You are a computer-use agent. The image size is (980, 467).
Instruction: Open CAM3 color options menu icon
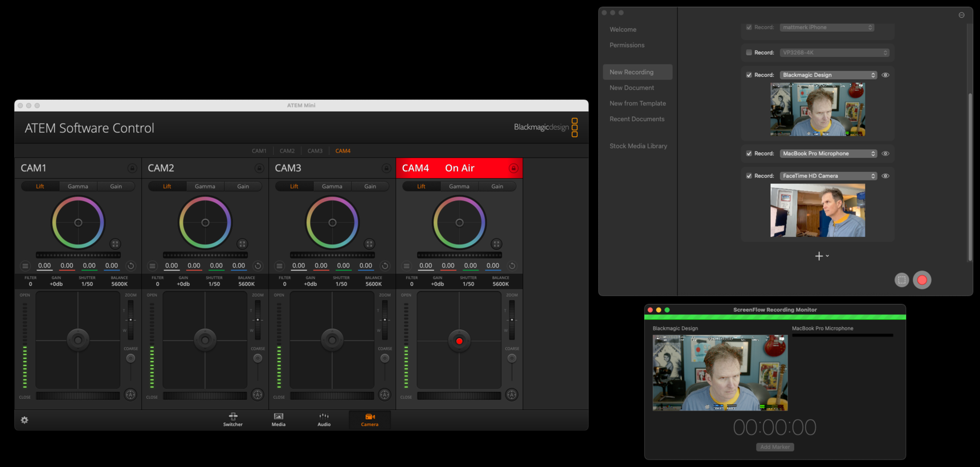point(279,266)
